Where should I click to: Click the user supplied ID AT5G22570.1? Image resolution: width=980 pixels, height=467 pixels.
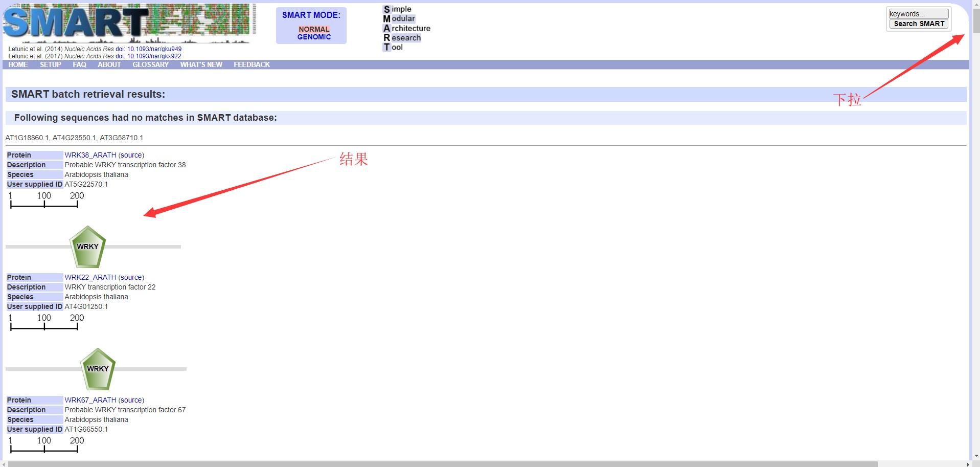(86, 184)
